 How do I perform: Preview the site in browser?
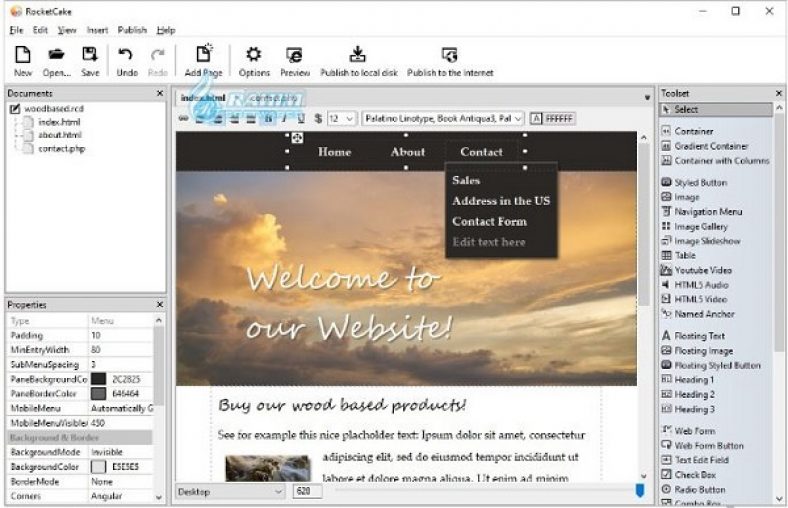coord(295,61)
